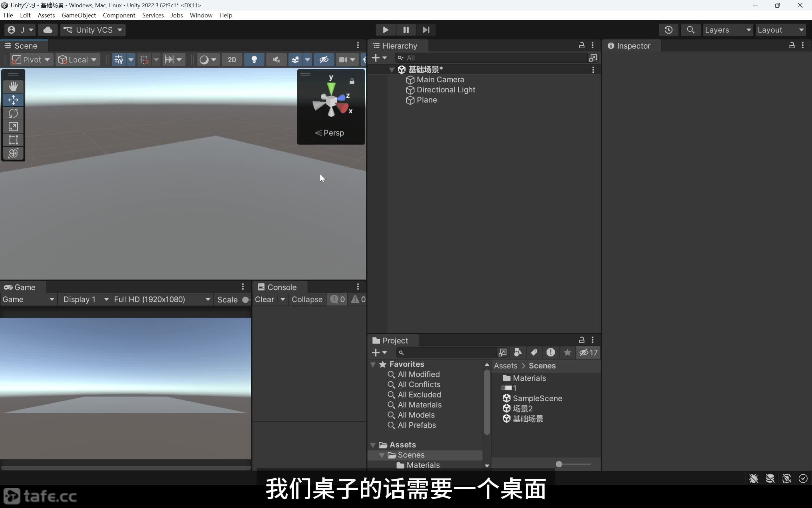Open Scene view more options menu
The height and width of the screenshot is (508, 812).
tap(358, 45)
